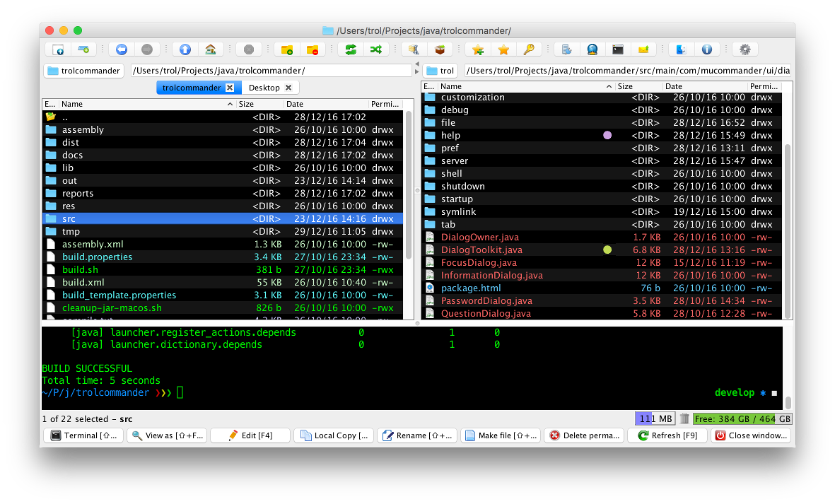Click the Connect to server toolbar icon

point(83,49)
